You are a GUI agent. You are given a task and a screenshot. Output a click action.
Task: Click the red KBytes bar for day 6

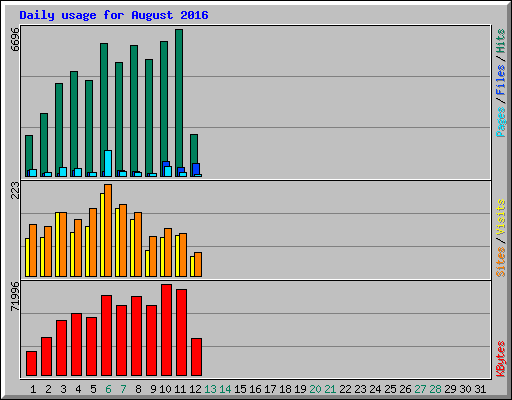pyautogui.click(x=106, y=335)
